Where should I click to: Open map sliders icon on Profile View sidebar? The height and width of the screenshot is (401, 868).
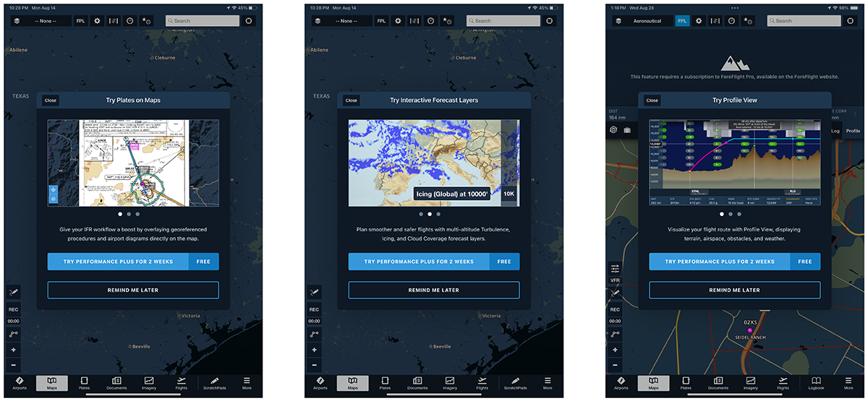616,267
